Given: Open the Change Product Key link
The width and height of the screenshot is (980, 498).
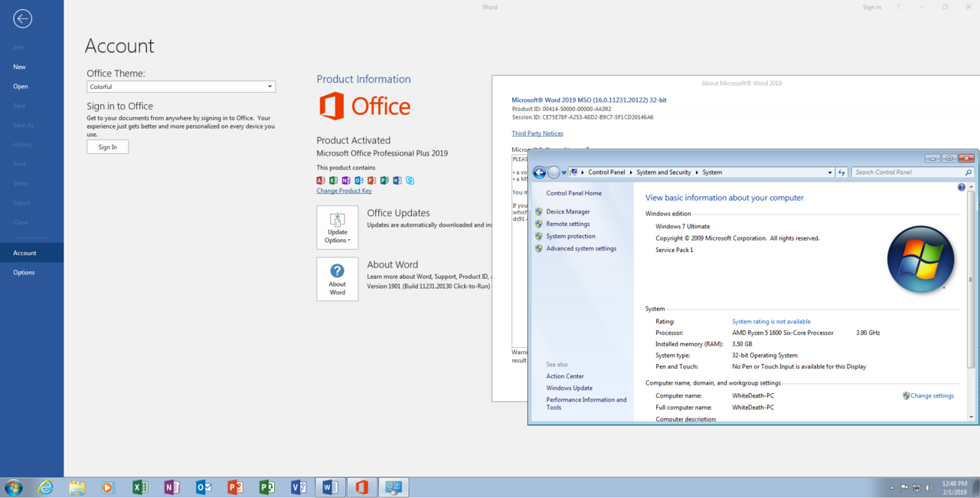Looking at the screenshot, I should 345,191.
